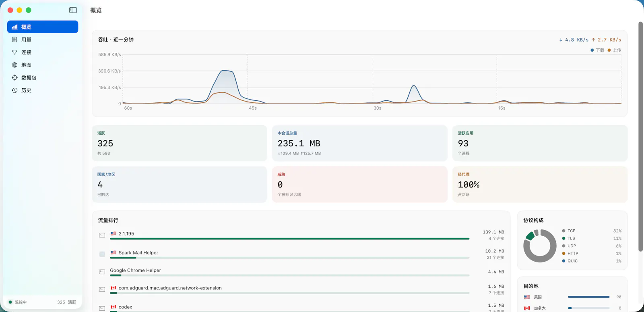Click the "325 活跃" status bar text
The height and width of the screenshot is (312, 644).
[67, 302]
